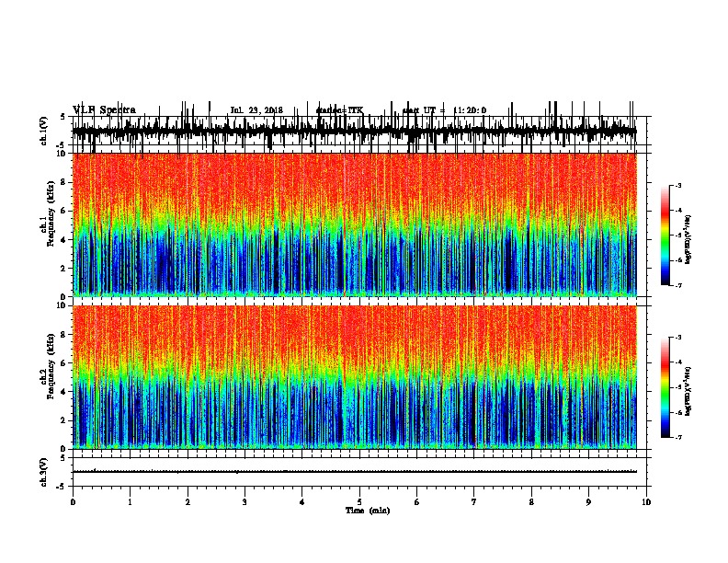728x563 pixels.
Task: Click time-axis tick label "7"
Action: point(474,502)
